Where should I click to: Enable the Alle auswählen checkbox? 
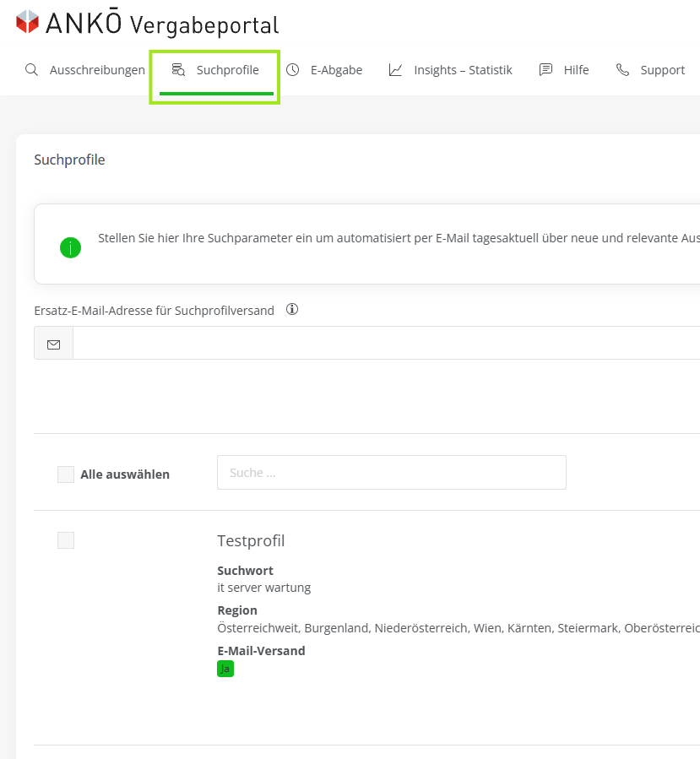coord(66,474)
